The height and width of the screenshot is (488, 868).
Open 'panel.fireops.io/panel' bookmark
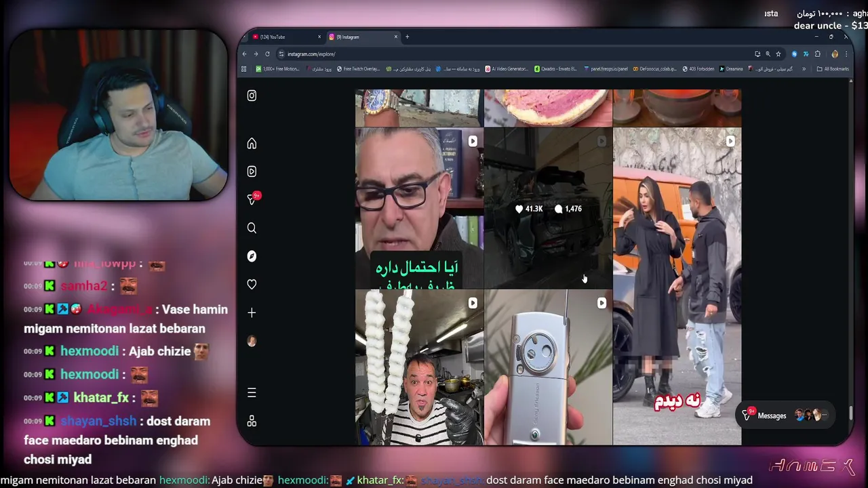[606, 68]
